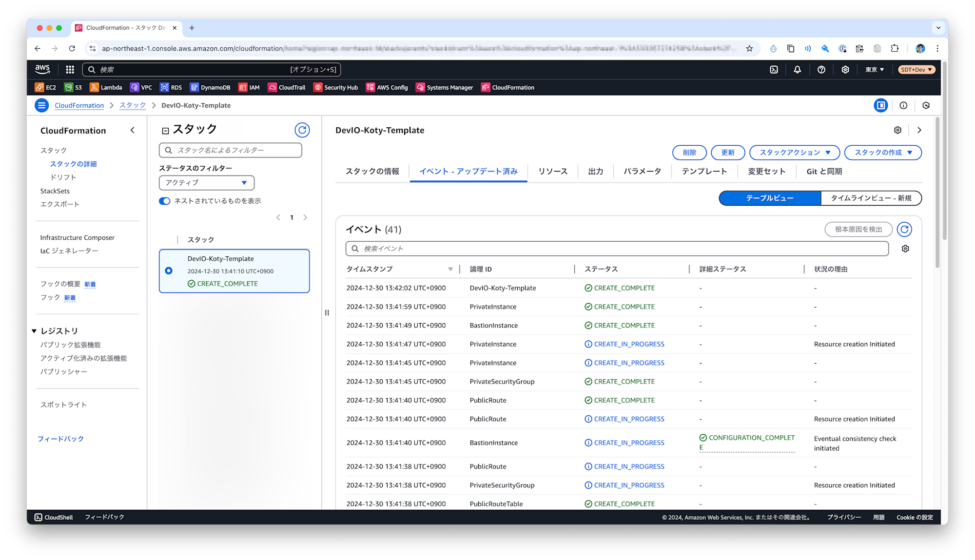This screenshot has height=560, width=975.
Task: Open the CloudFormation favorites shortcut
Action: tap(508, 88)
